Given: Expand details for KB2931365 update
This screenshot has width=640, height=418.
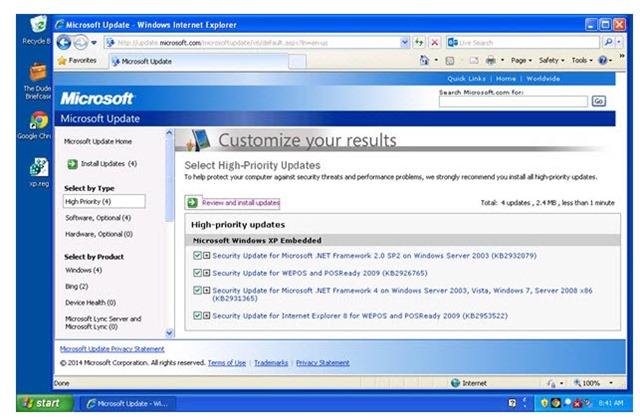Looking at the screenshot, I should (x=207, y=290).
